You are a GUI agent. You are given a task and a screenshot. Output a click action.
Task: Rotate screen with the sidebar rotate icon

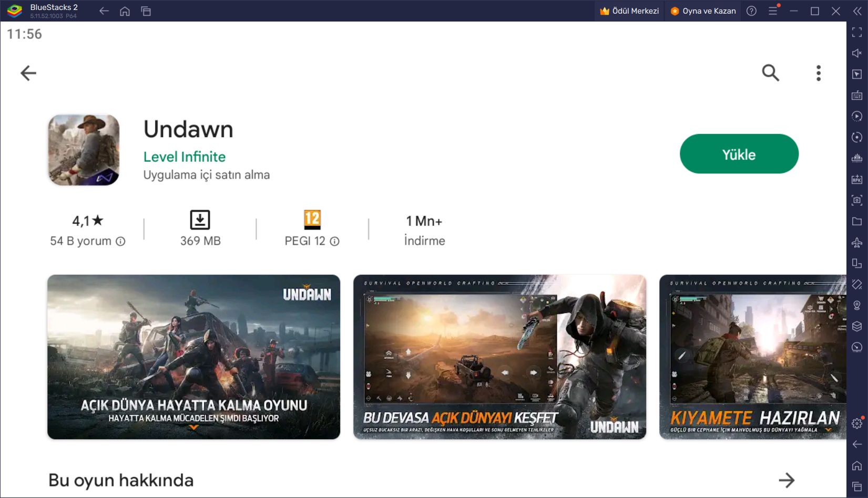pos(857,263)
